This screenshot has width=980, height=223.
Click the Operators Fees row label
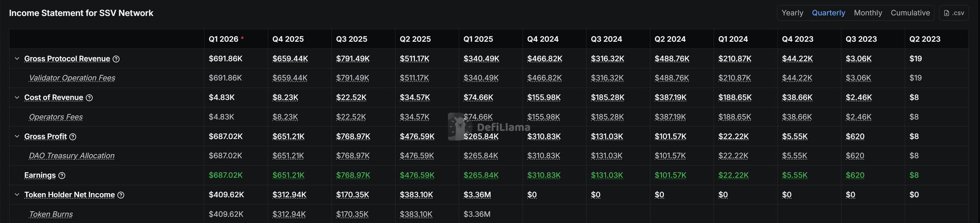pos(56,117)
